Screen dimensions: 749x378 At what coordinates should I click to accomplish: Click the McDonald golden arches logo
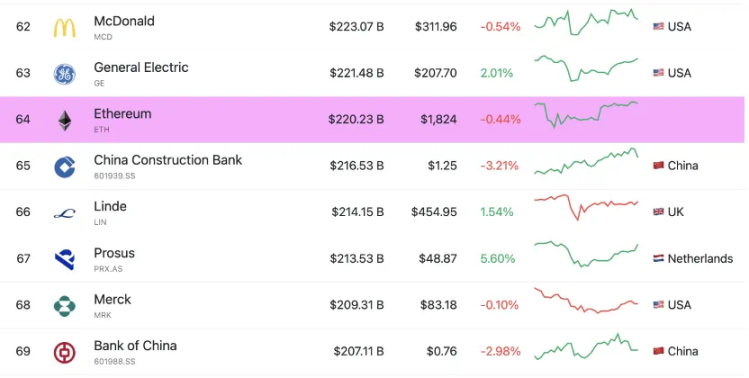[x=64, y=28]
